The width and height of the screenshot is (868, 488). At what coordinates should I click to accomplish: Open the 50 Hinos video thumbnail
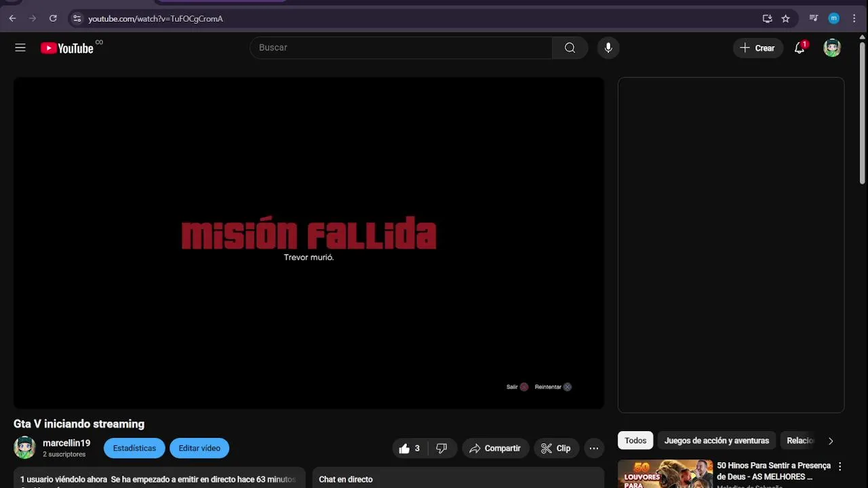pyautogui.click(x=665, y=474)
